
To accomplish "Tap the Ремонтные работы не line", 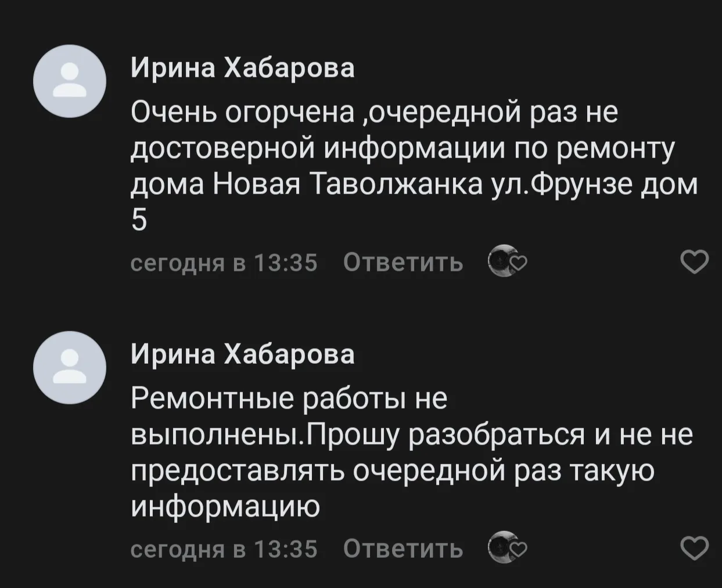I will pyautogui.click(x=289, y=399).
